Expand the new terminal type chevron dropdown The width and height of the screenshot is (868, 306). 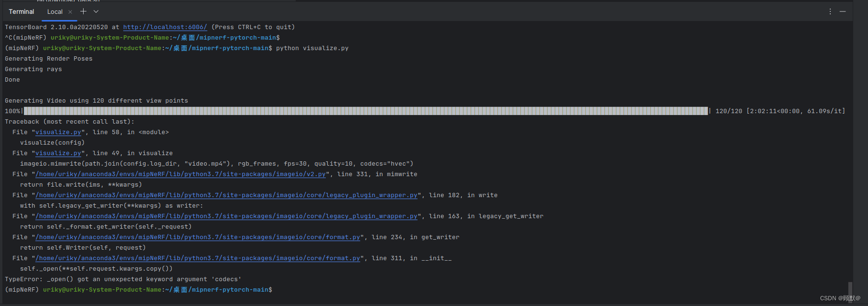click(x=96, y=11)
